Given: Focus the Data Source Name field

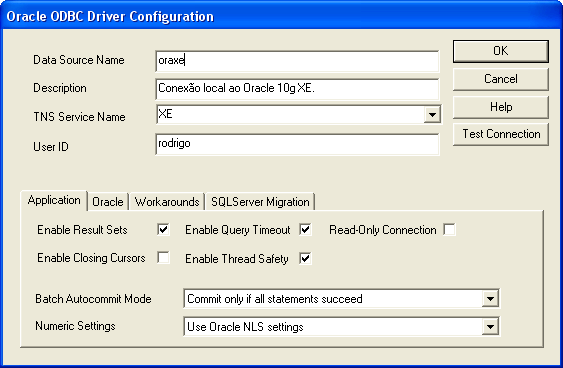Looking at the screenshot, I should pos(297,61).
